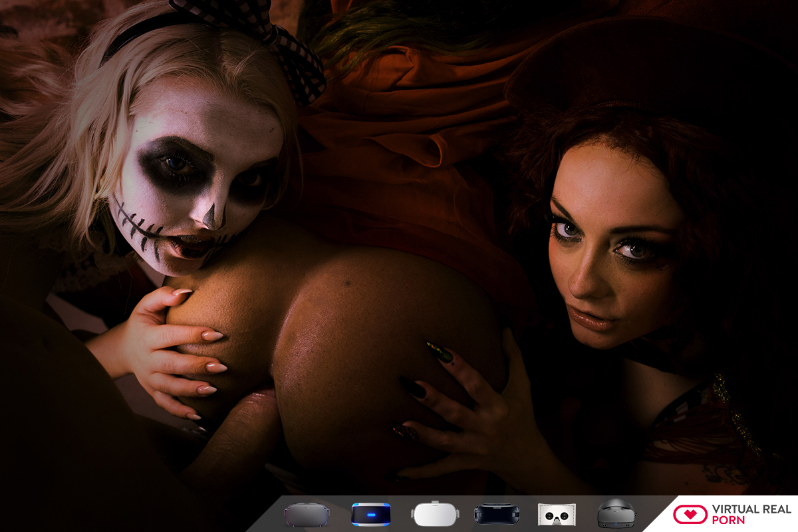
Task: Click the red heart logo icon
Action: 690,514
